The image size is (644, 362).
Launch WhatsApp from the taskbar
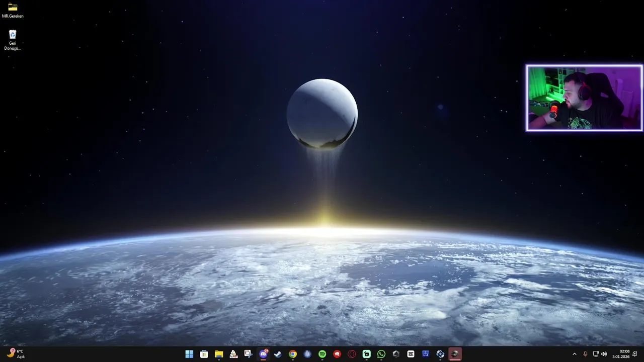381,354
